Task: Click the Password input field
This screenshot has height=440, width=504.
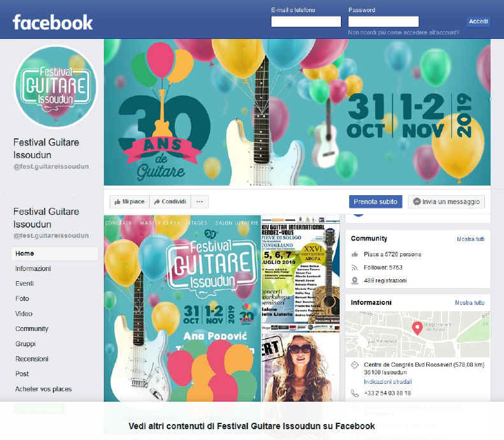Action: (384, 22)
